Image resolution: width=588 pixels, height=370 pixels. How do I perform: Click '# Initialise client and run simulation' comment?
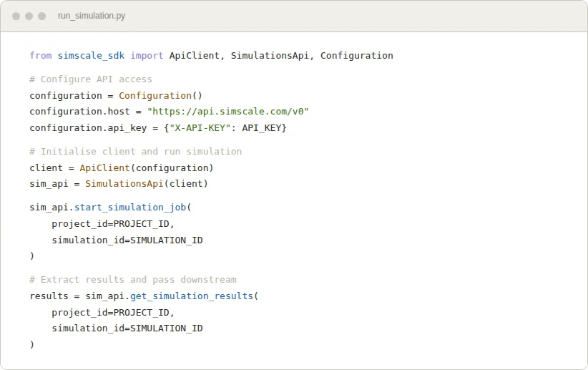click(136, 152)
